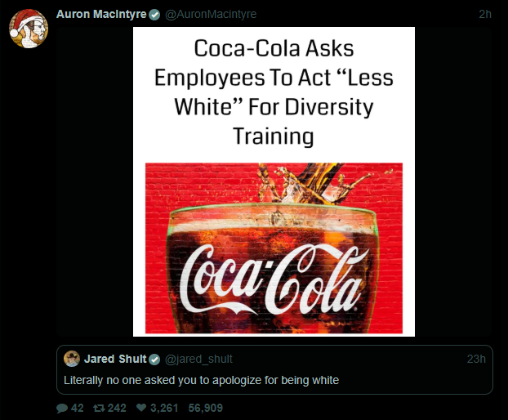View the 3,261 likes count
Viewport: 508px width, 420px height.
[x=164, y=408]
